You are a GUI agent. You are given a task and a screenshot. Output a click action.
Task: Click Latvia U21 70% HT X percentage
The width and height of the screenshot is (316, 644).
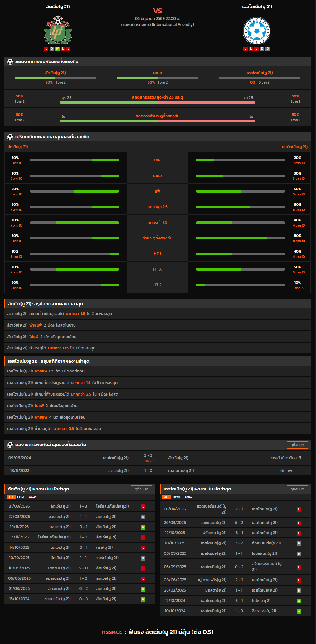pyautogui.click(x=15, y=267)
